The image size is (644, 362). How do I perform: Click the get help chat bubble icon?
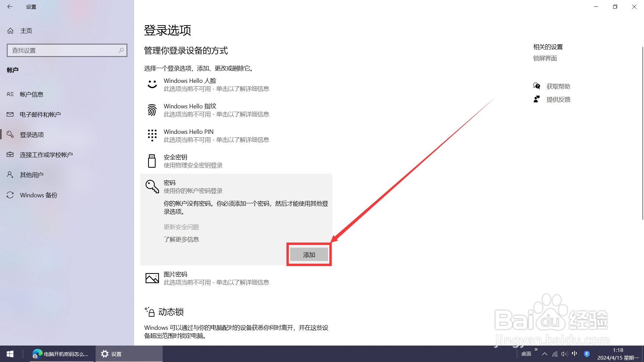(x=537, y=86)
